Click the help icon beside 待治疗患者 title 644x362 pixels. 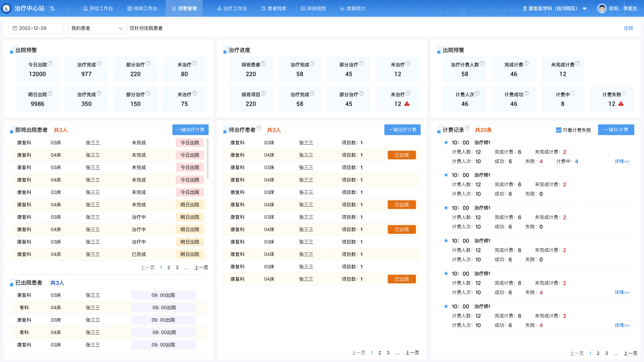259,128
